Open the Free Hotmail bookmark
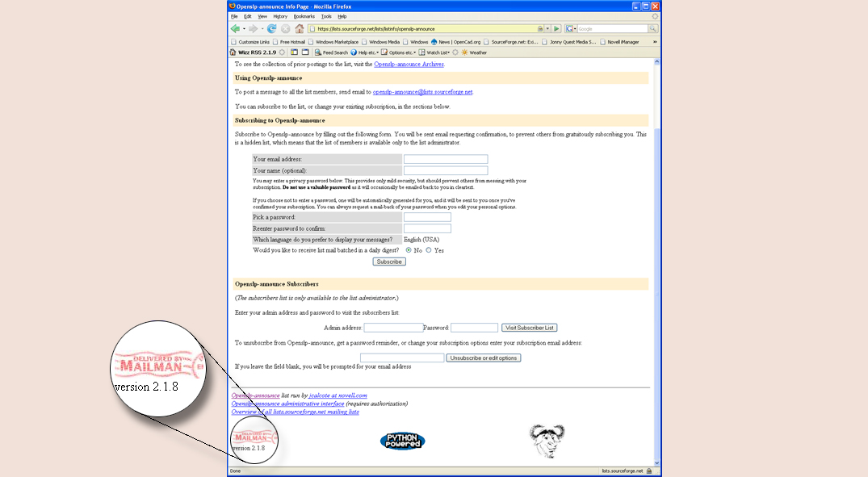 click(289, 42)
